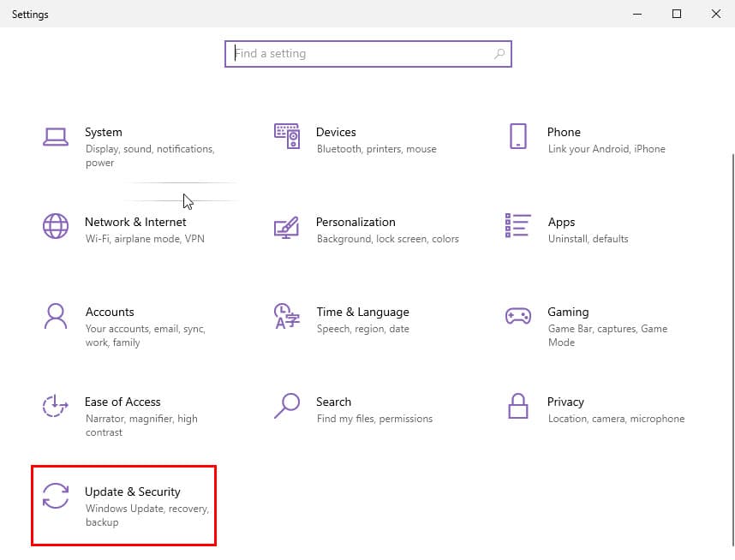The width and height of the screenshot is (735, 560).
Task: Click 'Bluetooth, printers, mouse' description
Action: (x=377, y=149)
